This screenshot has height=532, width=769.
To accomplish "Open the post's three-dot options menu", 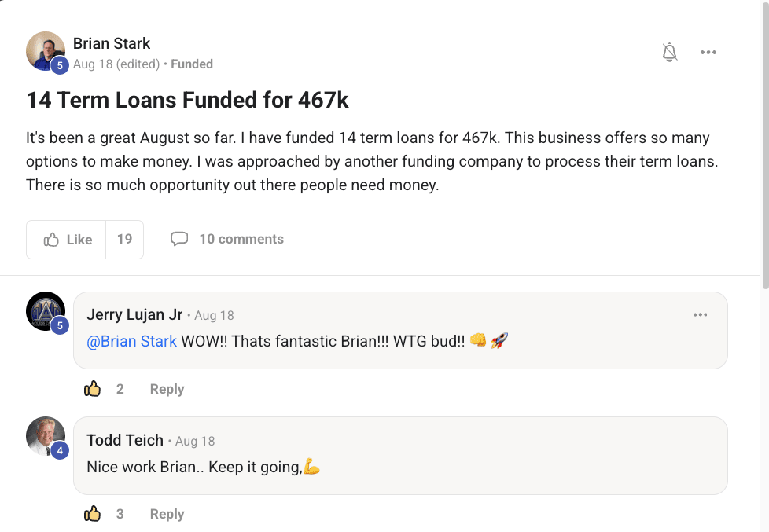I will click(708, 53).
